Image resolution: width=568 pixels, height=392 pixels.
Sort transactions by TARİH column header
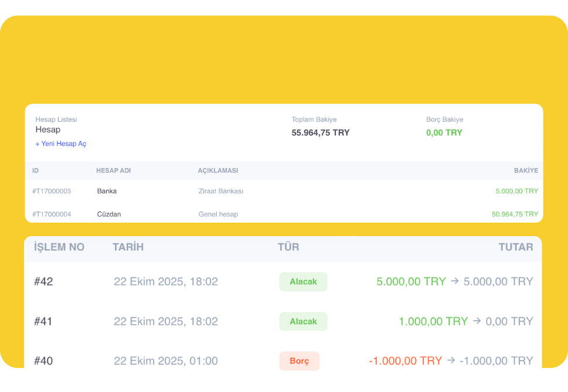click(x=128, y=247)
